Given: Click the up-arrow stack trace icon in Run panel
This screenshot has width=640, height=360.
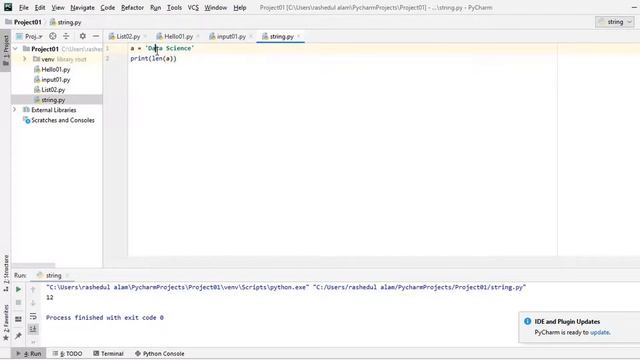Looking at the screenshot, I should [x=33, y=289].
